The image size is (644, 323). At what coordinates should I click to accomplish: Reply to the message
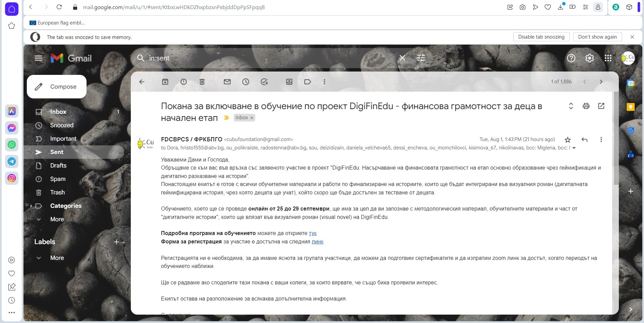(585, 140)
